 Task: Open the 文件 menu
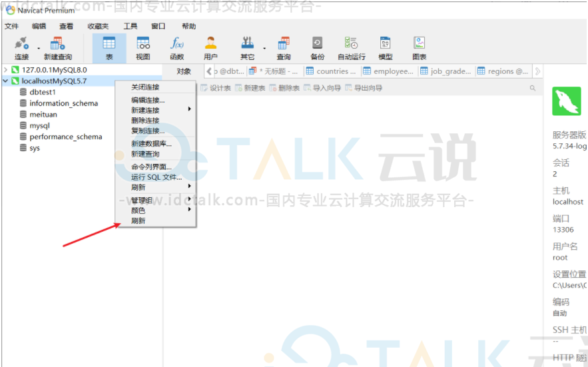(11, 26)
